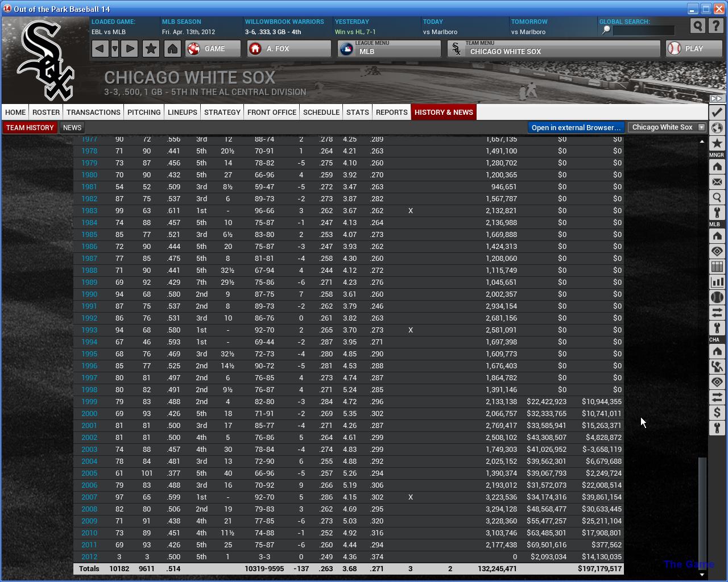728x582 pixels.
Task: Open the MLB league home icon
Action: 717,236
